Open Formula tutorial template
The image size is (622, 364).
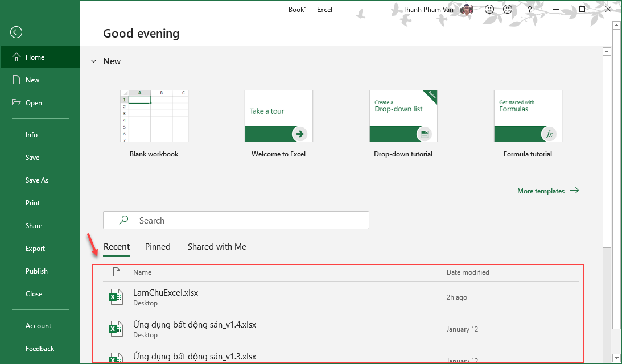coord(528,124)
